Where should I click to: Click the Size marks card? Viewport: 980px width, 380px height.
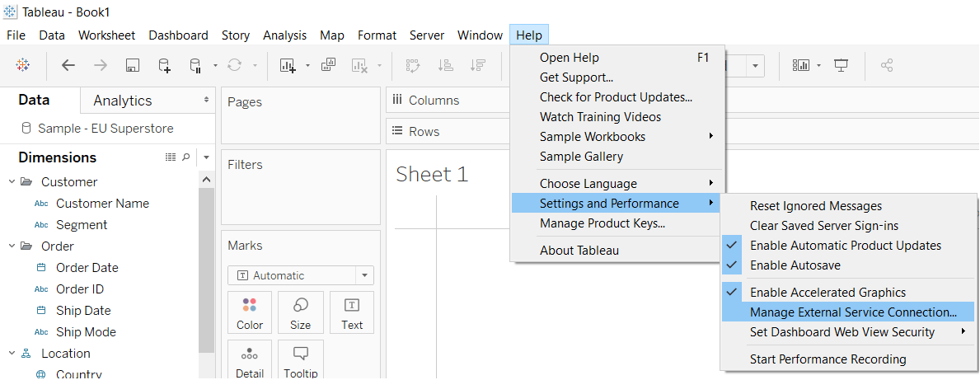pos(301,312)
